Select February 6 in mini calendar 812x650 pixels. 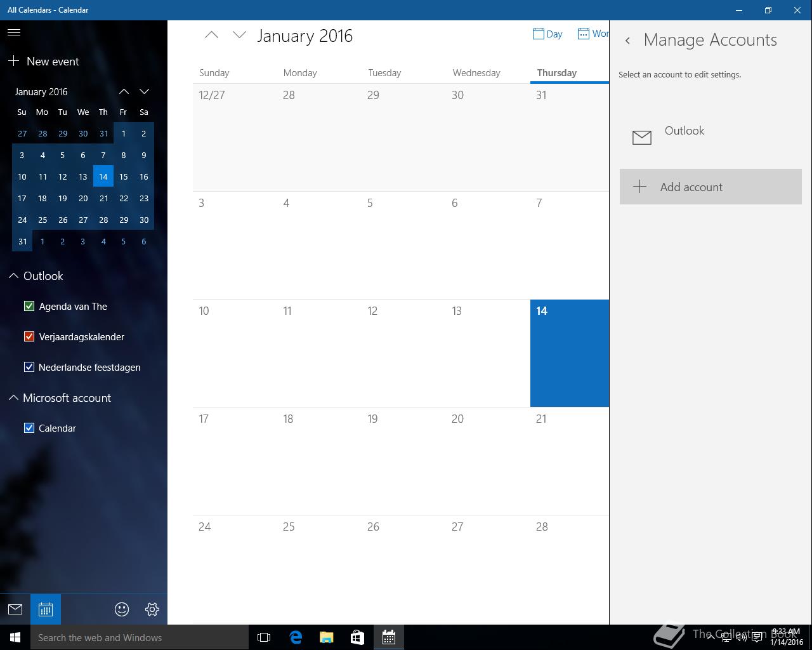(x=144, y=241)
